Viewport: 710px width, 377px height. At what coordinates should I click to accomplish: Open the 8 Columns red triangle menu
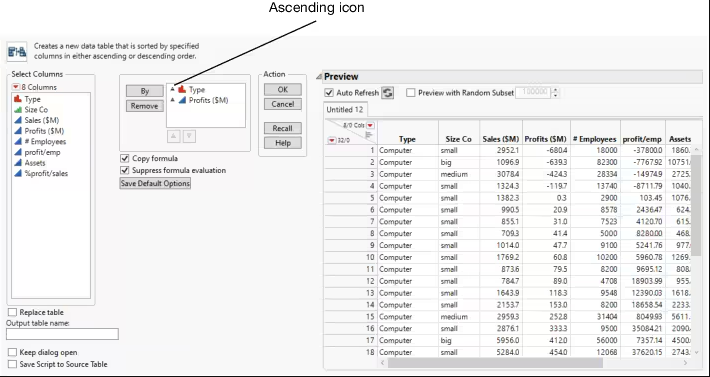tap(16, 87)
